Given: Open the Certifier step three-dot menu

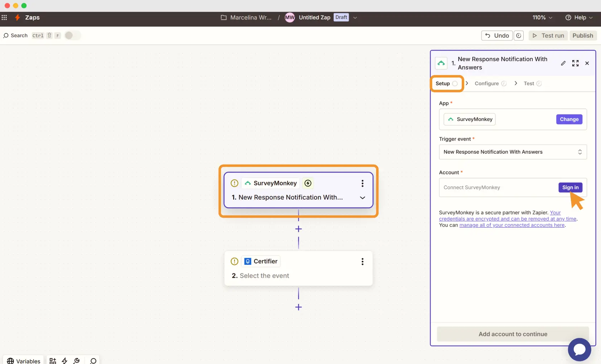Looking at the screenshot, I should [x=362, y=262].
